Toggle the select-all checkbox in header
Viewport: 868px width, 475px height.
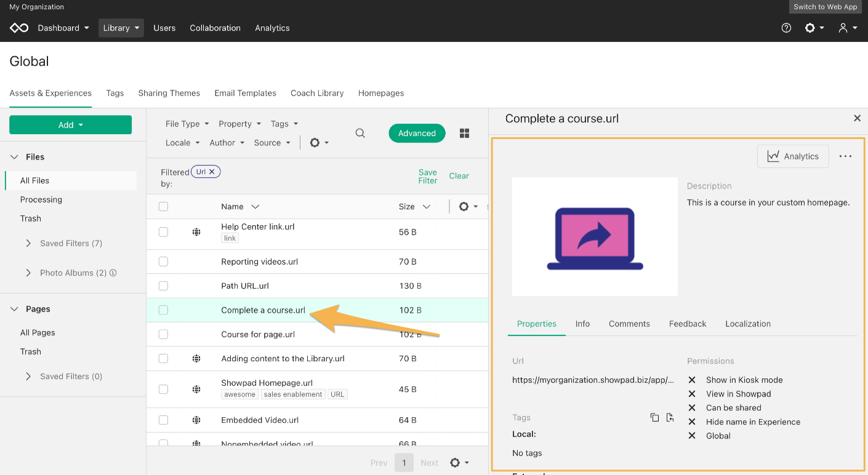[x=163, y=207]
